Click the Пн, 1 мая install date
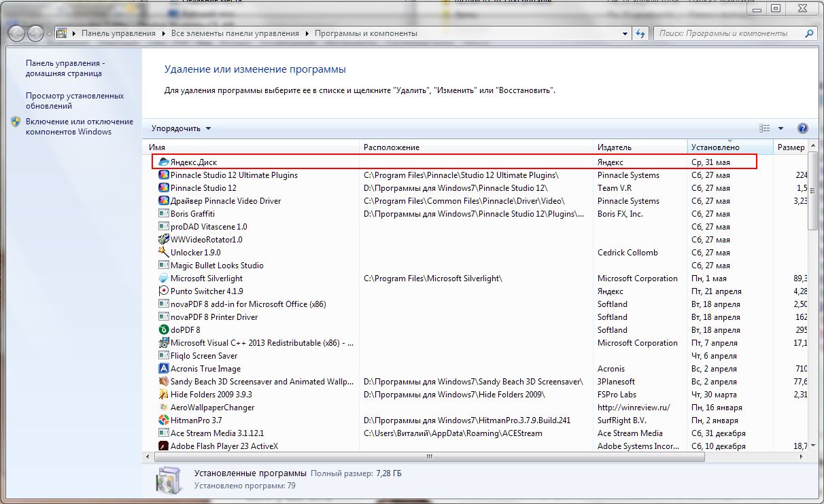Viewport: 824px width, 504px height. pyautogui.click(x=709, y=278)
